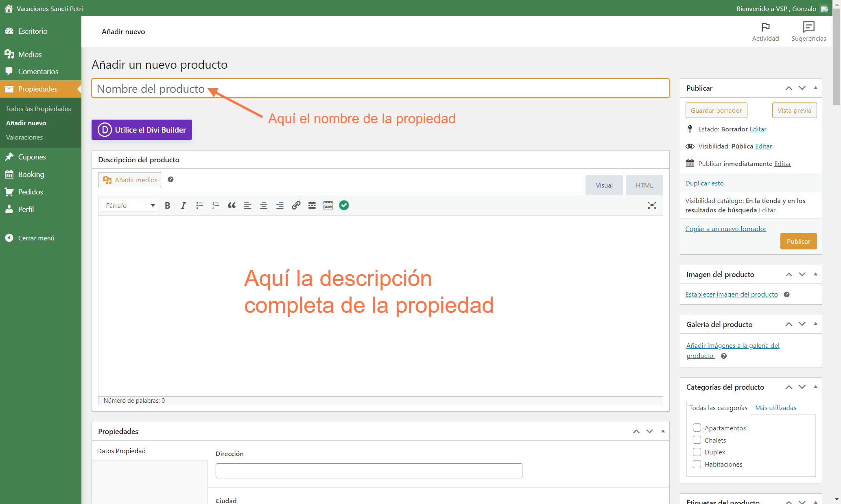Move Publicar panel down

802,88
